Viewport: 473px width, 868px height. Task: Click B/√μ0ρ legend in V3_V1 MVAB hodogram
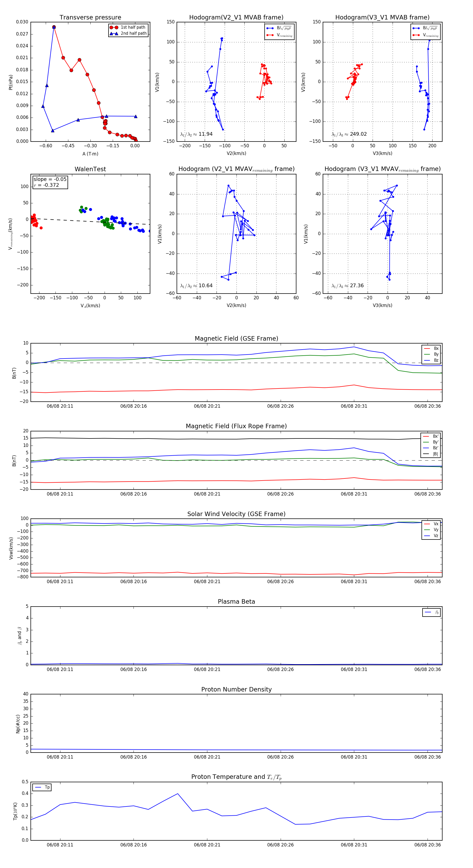point(425,28)
